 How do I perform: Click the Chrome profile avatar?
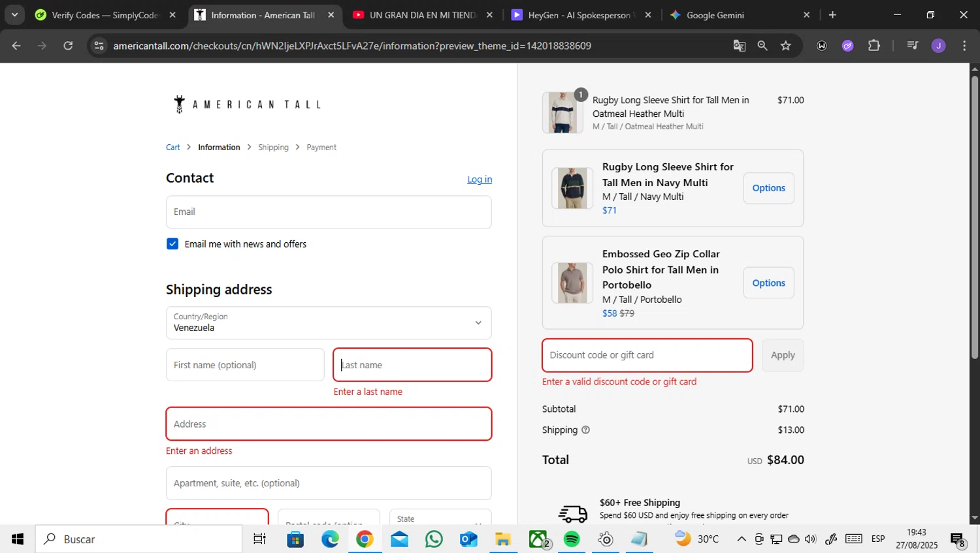(938, 46)
